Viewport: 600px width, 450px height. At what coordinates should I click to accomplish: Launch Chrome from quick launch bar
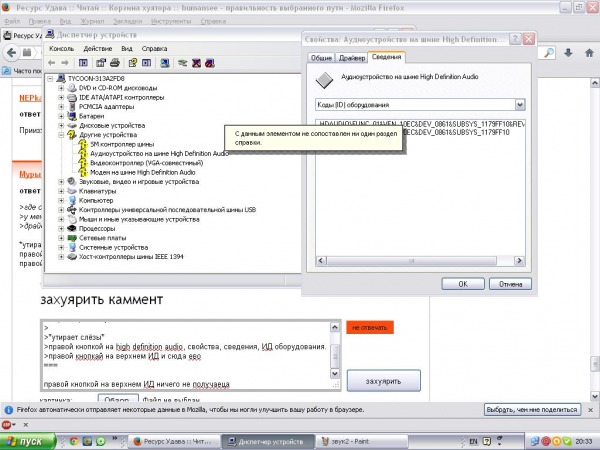[74, 441]
